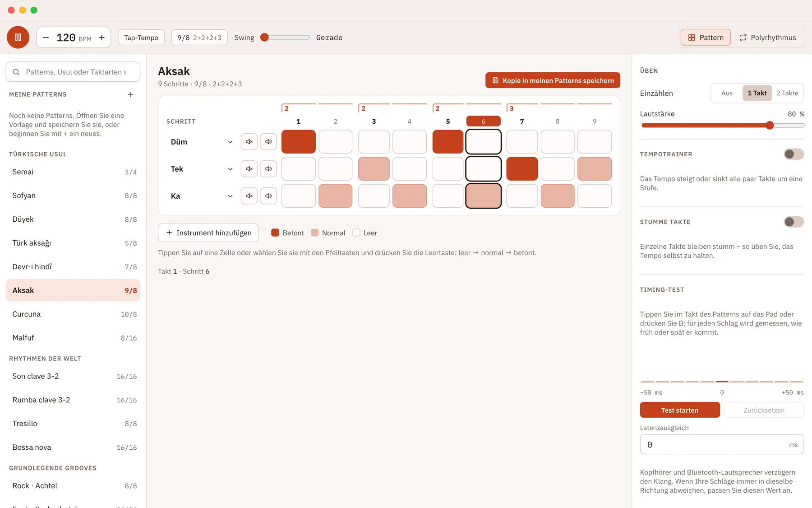Turn on the Stumme Takte switch

pyautogui.click(x=794, y=222)
